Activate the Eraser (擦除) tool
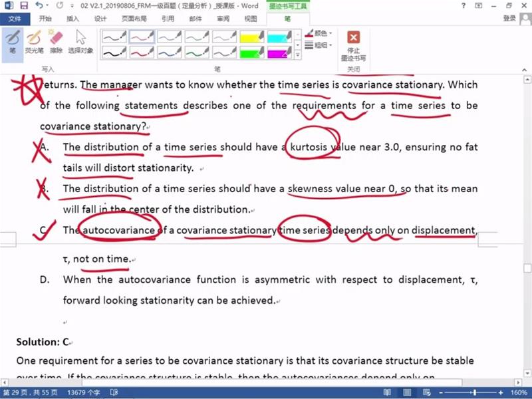Viewport: 532px width, 399px height. pos(56,42)
